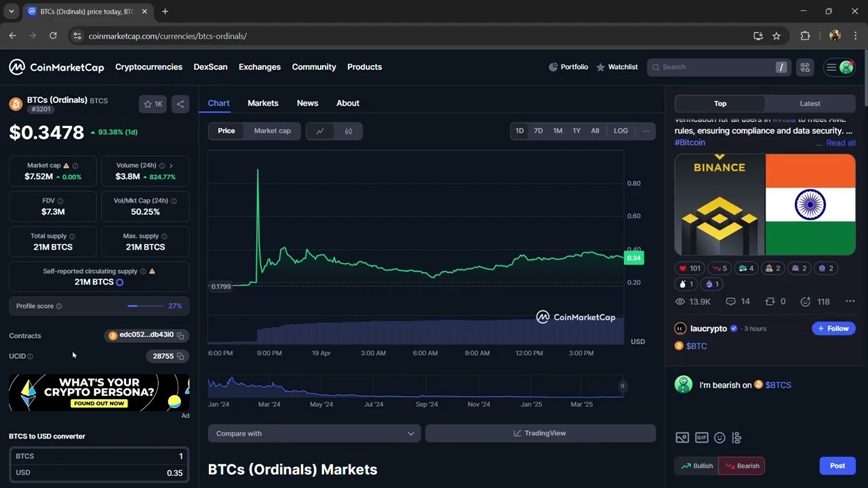The width and height of the screenshot is (868, 488).
Task: Bookmark this page star icon
Action: click(x=776, y=36)
